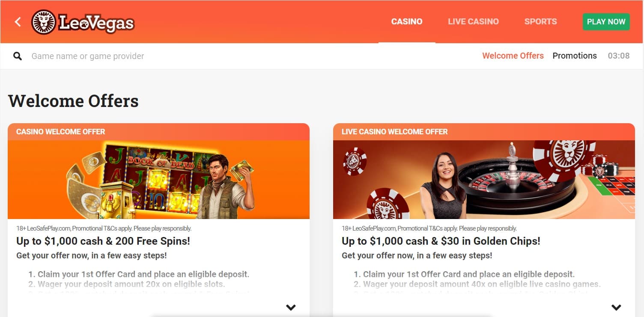Viewport: 644px width, 317px height.
Task: Click the Book of Dead banner image
Action: (x=158, y=180)
